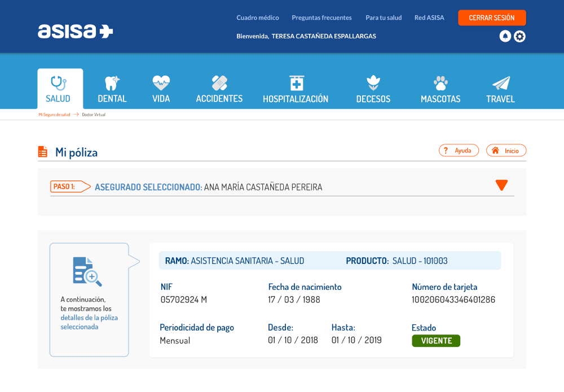Select the Dental tooth icon
The width and height of the screenshot is (564, 392).
click(x=112, y=83)
